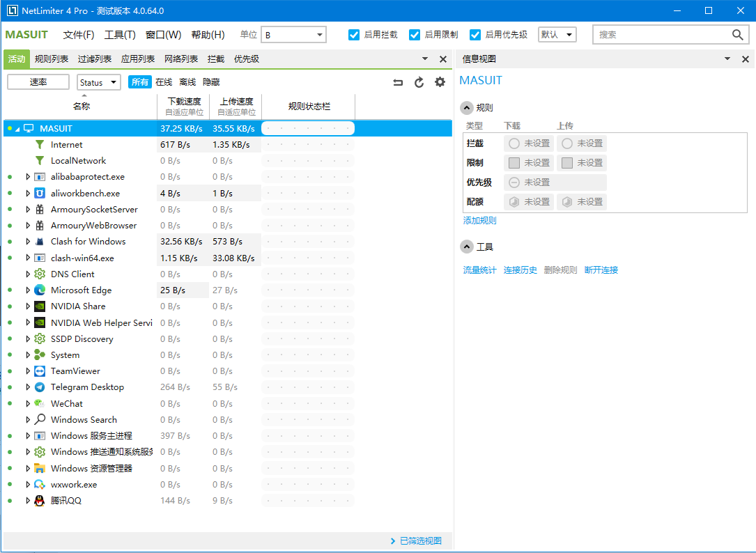Check the 限制 download checkbox
Screen dimensions: 756x553
514,163
